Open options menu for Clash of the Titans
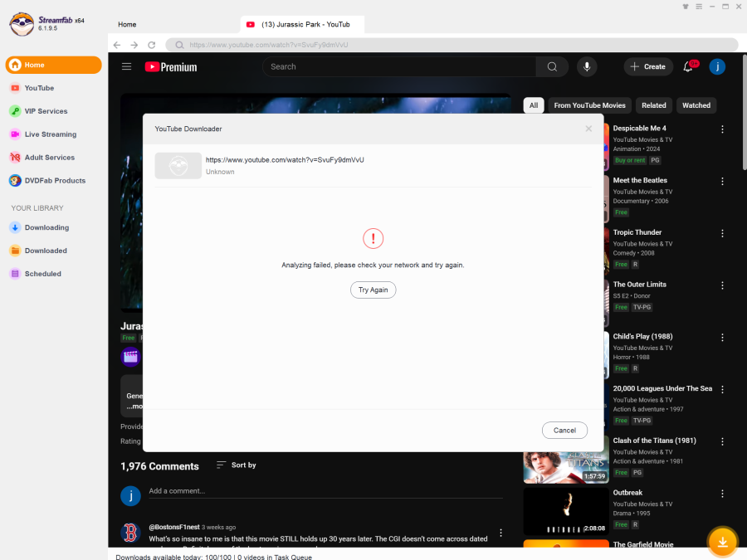The width and height of the screenshot is (747, 560). [722, 441]
